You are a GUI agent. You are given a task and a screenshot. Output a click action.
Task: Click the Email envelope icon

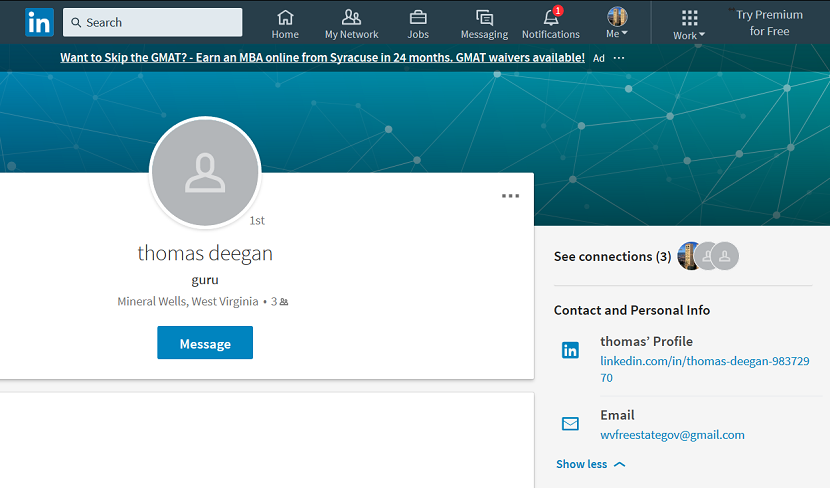pos(570,423)
